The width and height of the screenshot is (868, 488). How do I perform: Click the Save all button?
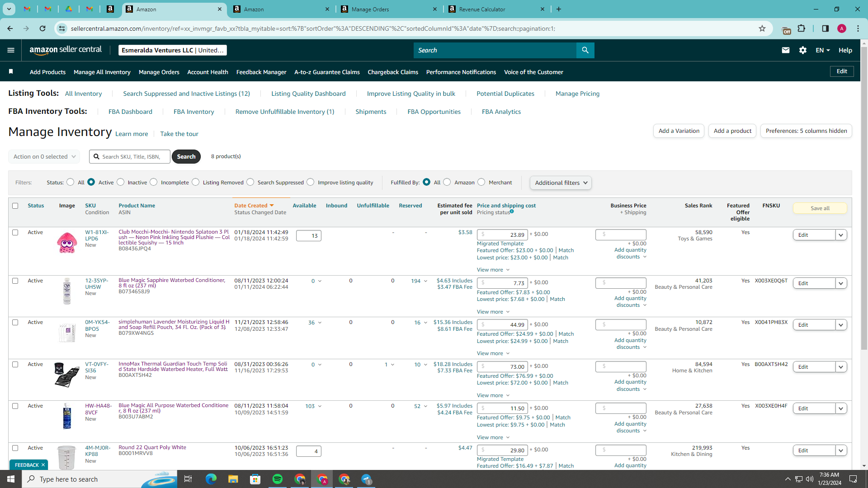[820, 208]
